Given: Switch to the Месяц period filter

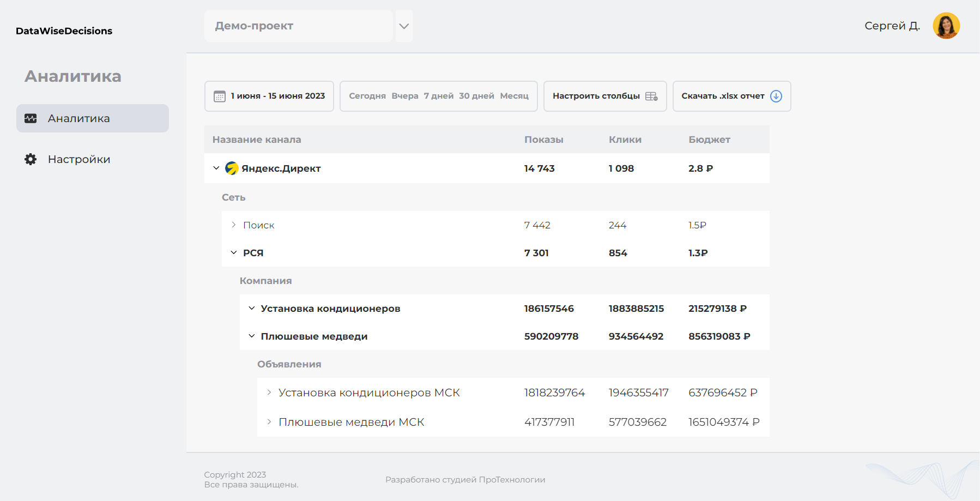Looking at the screenshot, I should click(x=514, y=96).
